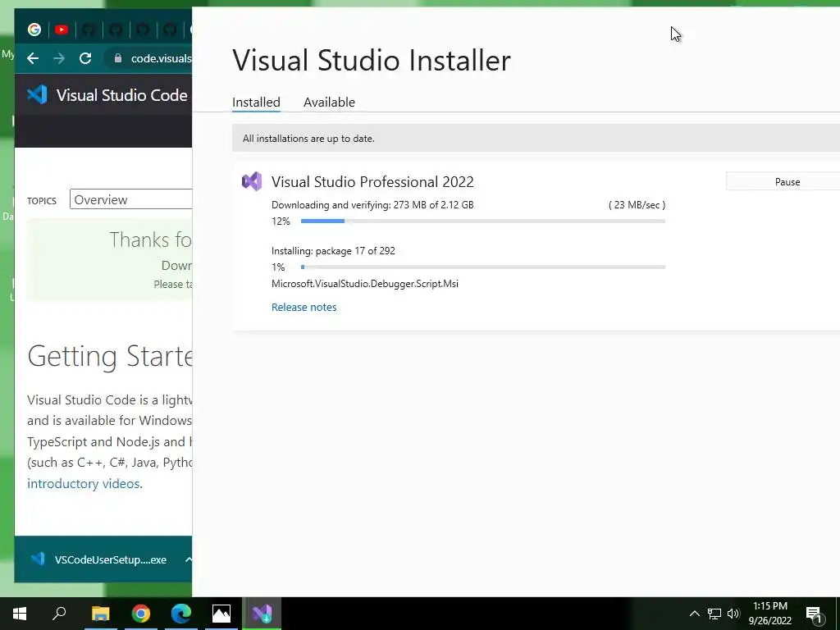Click the 'Visual Studio Installer' heading
Image resolution: width=840 pixels, height=630 pixels.
pyautogui.click(x=372, y=59)
